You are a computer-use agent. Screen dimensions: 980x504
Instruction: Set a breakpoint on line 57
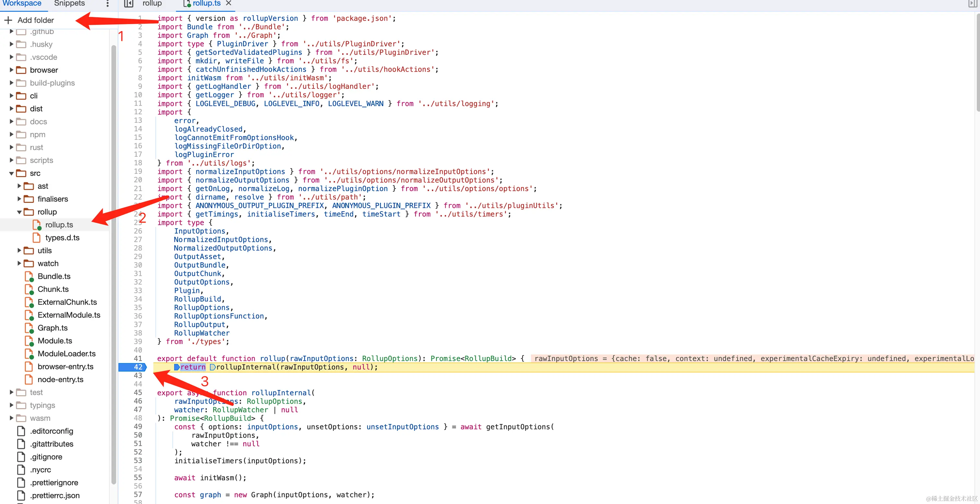[138, 495]
